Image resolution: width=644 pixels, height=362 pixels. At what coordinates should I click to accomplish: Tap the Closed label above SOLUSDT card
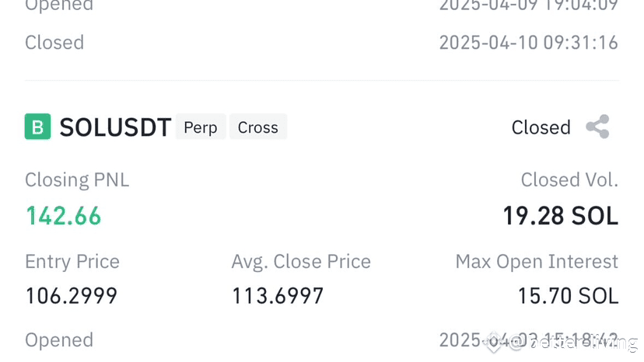point(54,42)
